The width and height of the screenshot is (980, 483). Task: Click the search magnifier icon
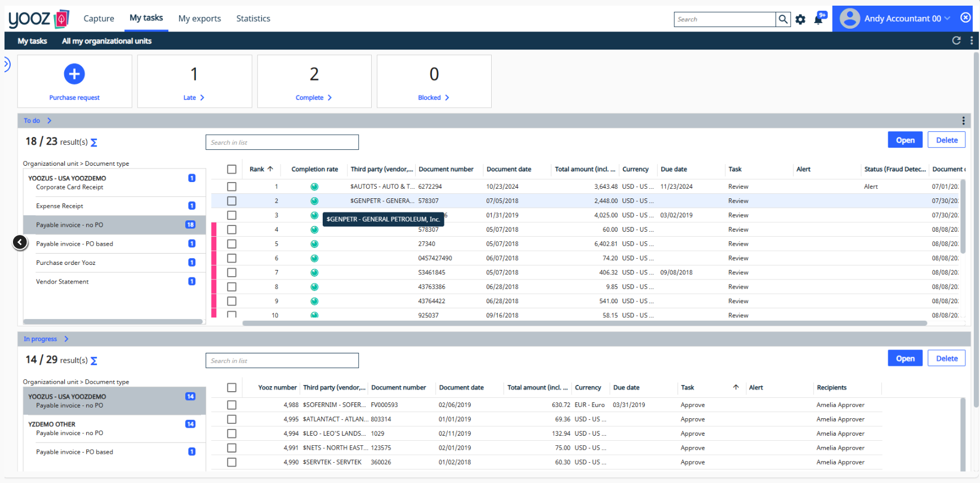tap(783, 19)
